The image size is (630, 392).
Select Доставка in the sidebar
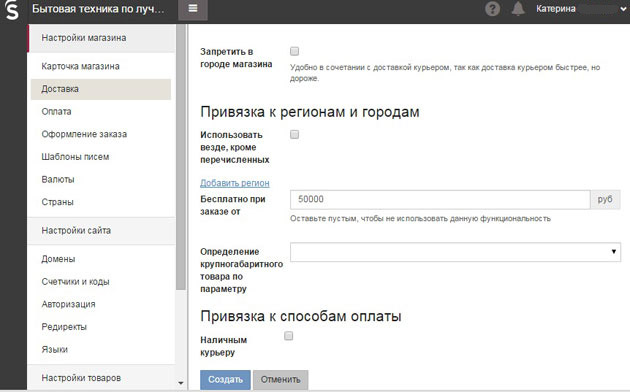(x=101, y=89)
